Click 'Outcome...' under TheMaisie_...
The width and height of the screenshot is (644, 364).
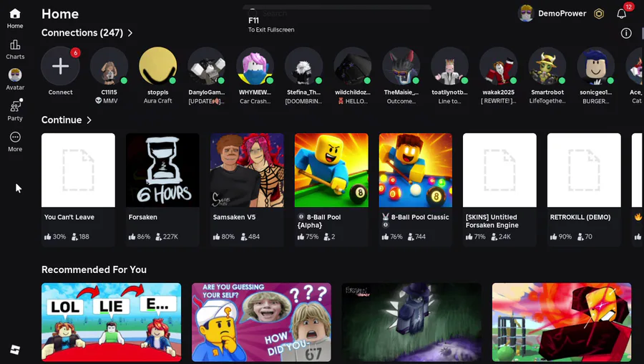[401, 101]
